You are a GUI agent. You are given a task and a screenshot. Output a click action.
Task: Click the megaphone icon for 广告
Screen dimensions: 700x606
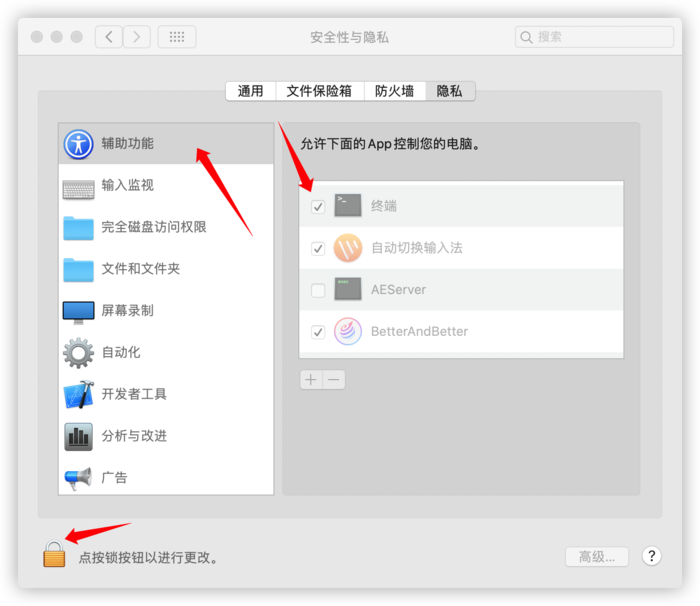pos(79,478)
